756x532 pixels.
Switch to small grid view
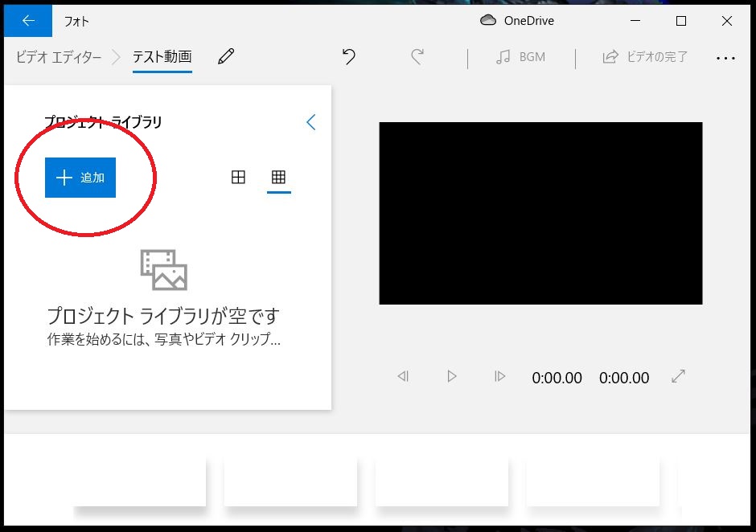tap(278, 178)
